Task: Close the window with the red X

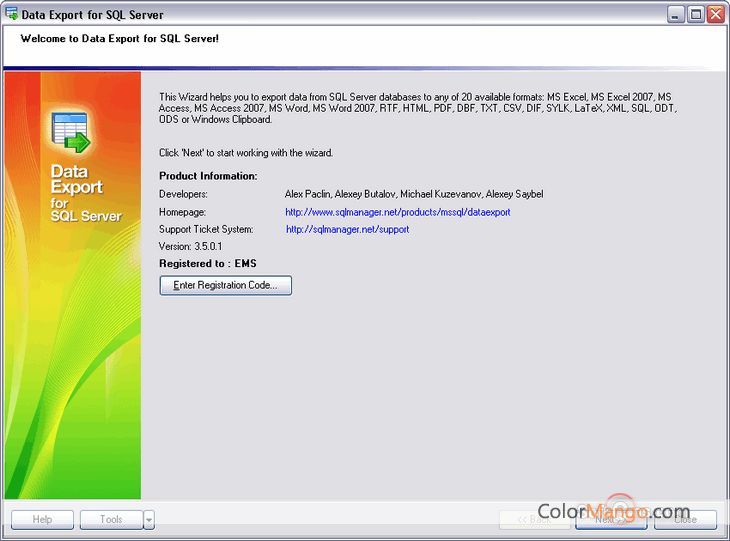Action: [x=716, y=14]
